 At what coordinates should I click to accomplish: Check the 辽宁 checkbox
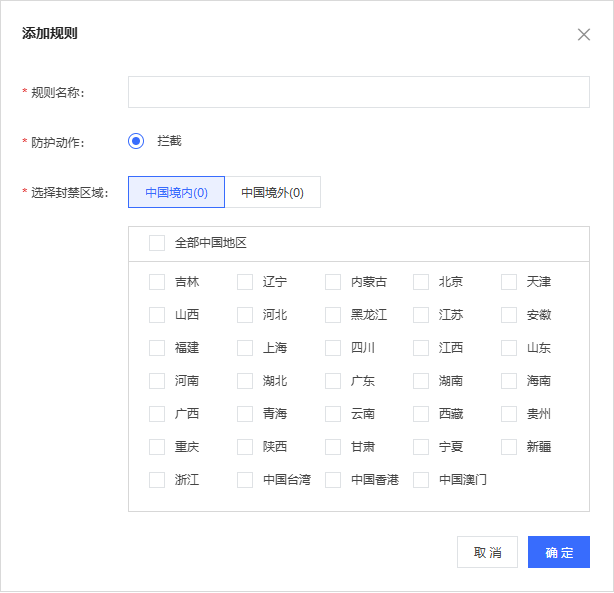(245, 282)
